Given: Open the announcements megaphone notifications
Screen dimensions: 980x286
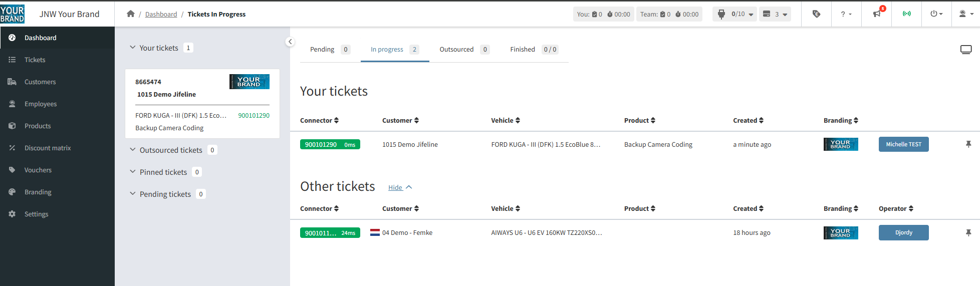Looking at the screenshot, I should tap(877, 14).
